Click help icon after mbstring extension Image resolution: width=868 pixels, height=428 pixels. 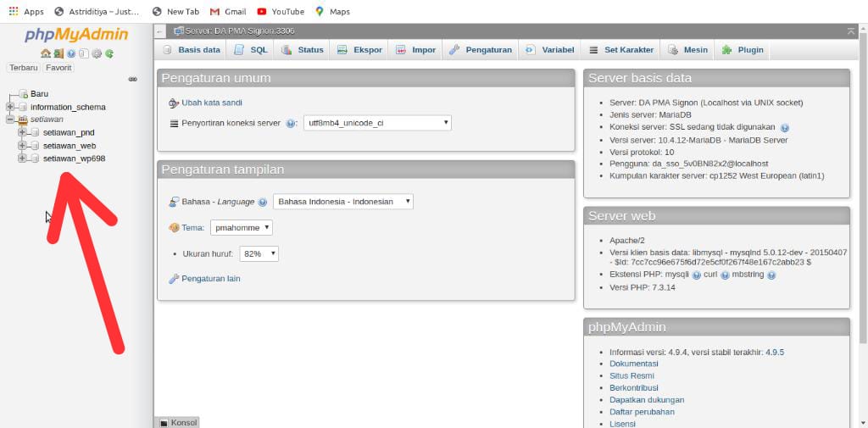pos(771,275)
